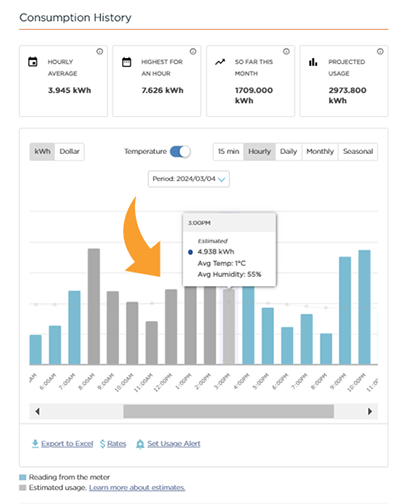This screenshot has height=504, width=400.
Task: Click the bell icon for Set Usage Alert
Action: pyautogui.click(x=140, y=444)
